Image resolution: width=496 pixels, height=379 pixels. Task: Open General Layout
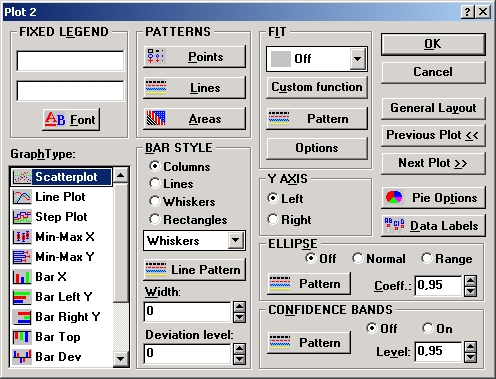[433, 108]
